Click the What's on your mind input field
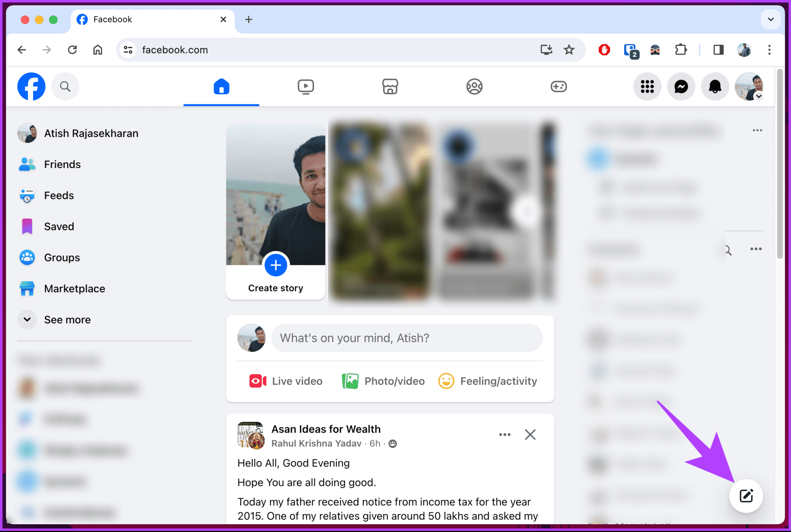 coord(406,338)
